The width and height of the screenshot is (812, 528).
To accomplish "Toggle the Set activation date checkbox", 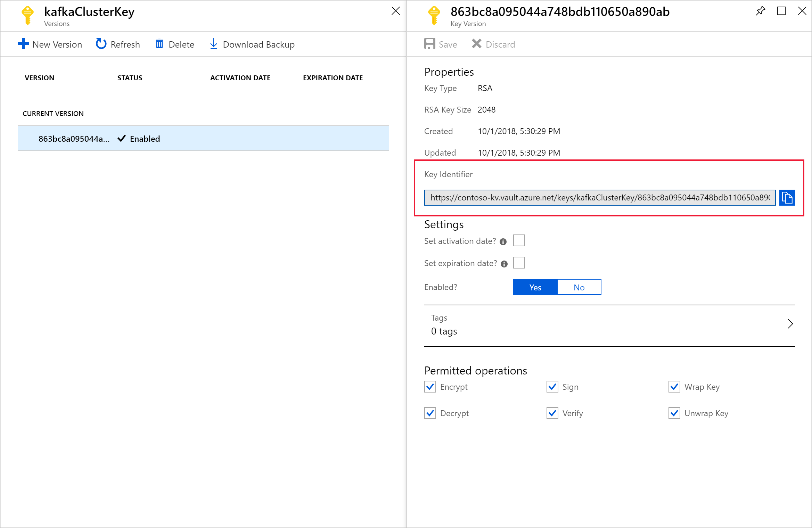I will [519, 241].
